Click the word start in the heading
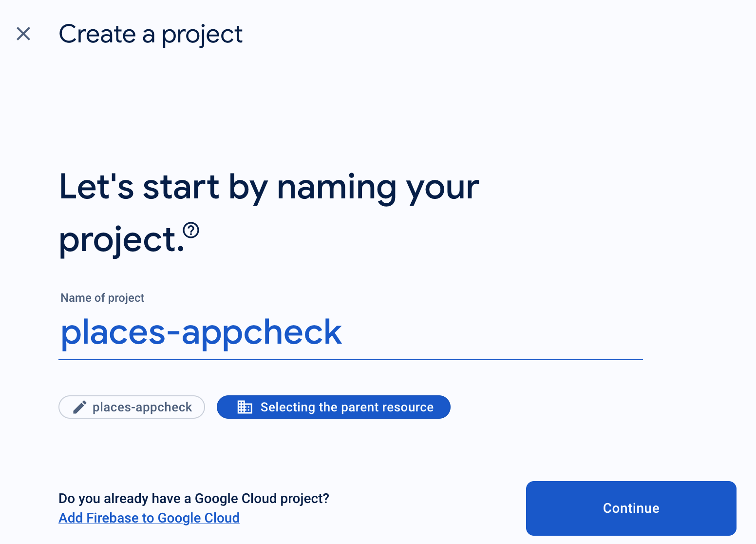The width and height of the screenshot is (756, 544). pyautogui.click(x=181, y=188)
